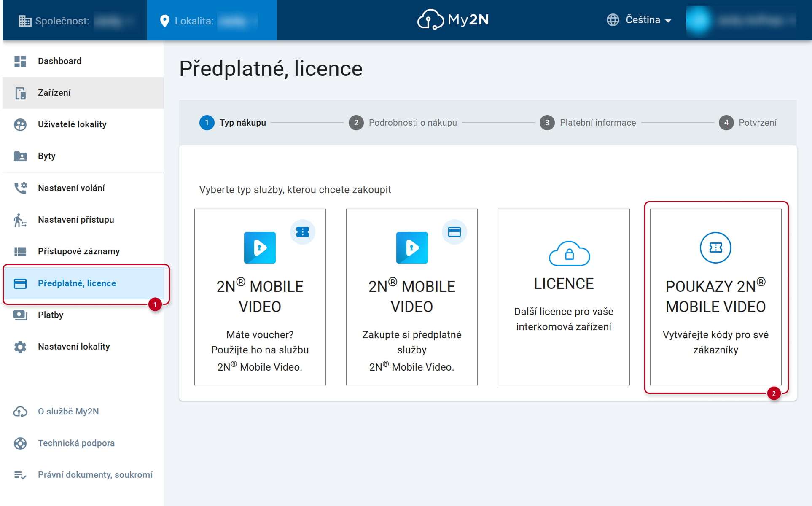Click the Licence cloud lock icon
The height and width of the screenshot is (506, 812).
569,253
